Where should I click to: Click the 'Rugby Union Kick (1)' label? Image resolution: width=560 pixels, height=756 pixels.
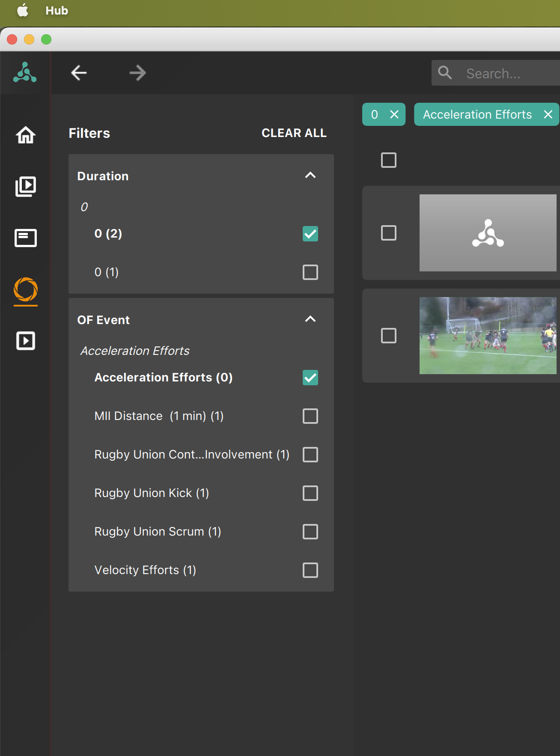tap(152, 493)
